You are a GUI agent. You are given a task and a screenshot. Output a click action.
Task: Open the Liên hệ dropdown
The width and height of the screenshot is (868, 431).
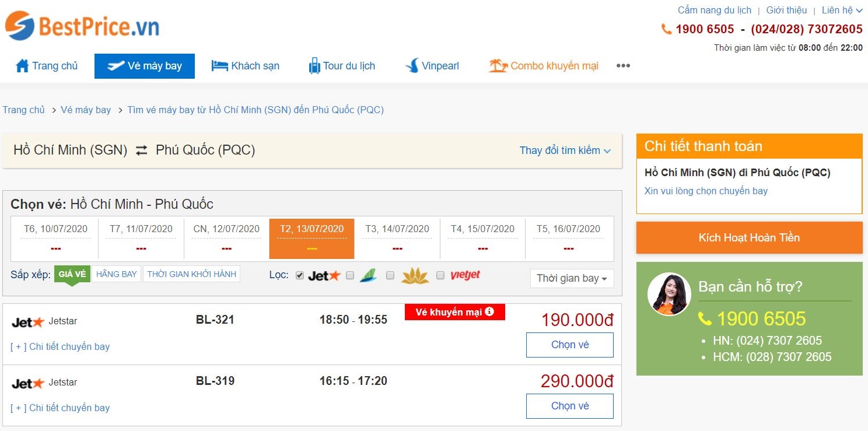tap(842, 10)
